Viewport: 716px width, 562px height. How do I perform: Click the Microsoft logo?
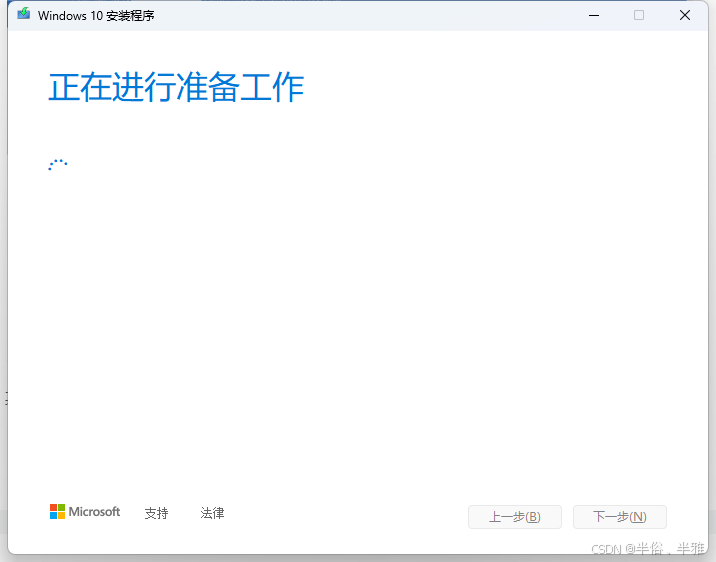click(85, 512)
